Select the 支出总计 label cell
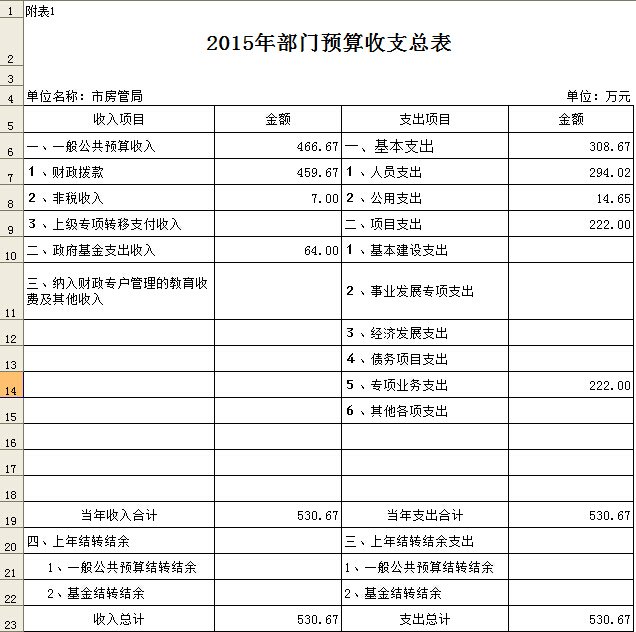The height and width of the screenshot is (632, 636). (425, 620)
